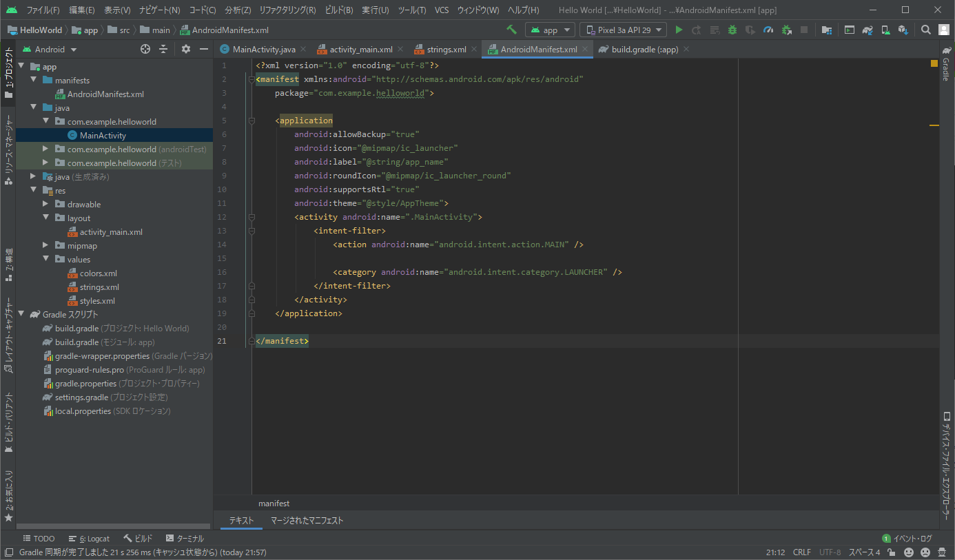Toggle the リソース・マネージャー side tool window
Screen dimensions: 955x560
point(8,150)
